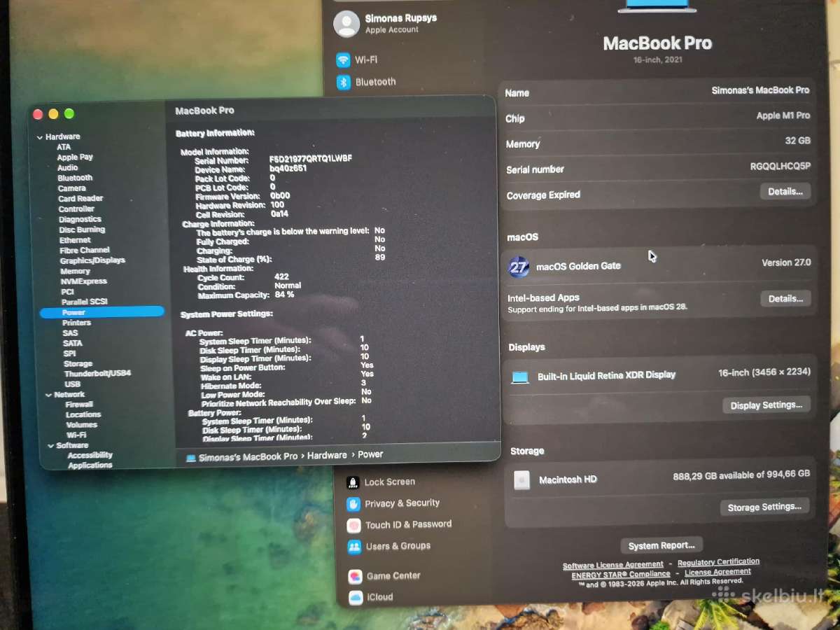Select SATA in the Hardware list
Image resolution: width=840 pixels, height=630 pixels.
[72, 343]
